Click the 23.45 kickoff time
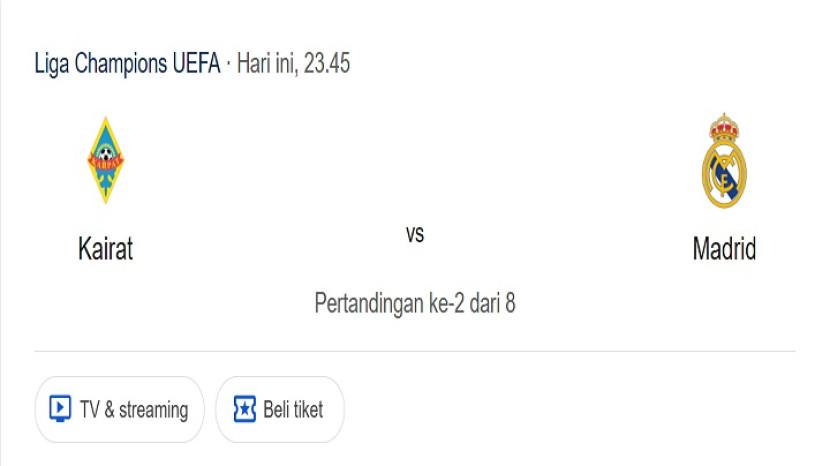Viewport: 830px width, 466px height. click(x=328, y=65)
